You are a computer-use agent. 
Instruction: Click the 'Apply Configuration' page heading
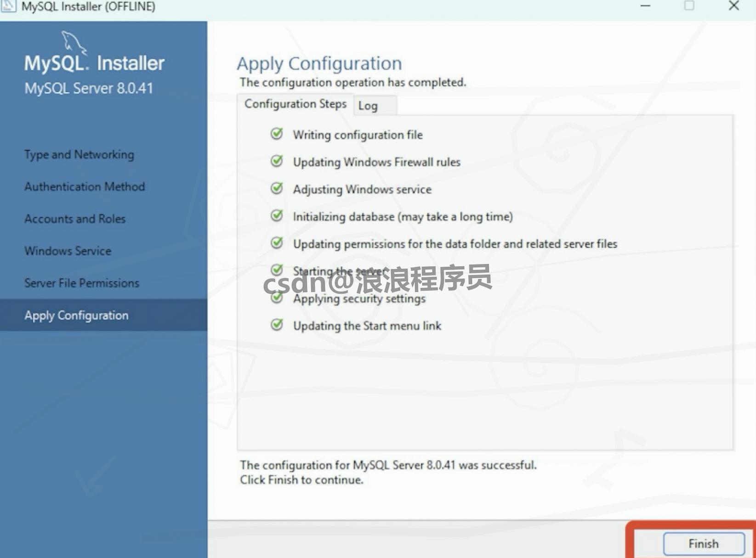[319, 63]
